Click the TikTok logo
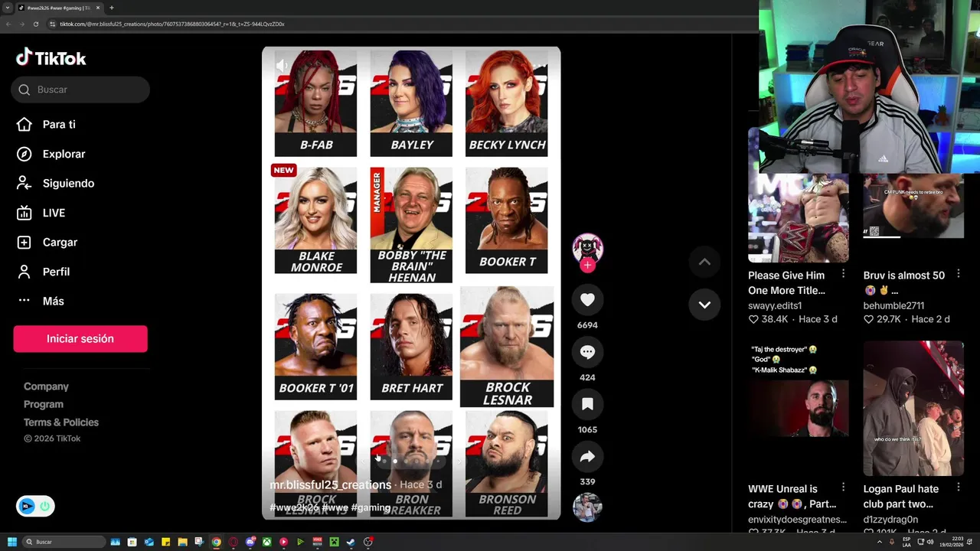This screenshot has width=980, height=551. (x=51, y=58)
